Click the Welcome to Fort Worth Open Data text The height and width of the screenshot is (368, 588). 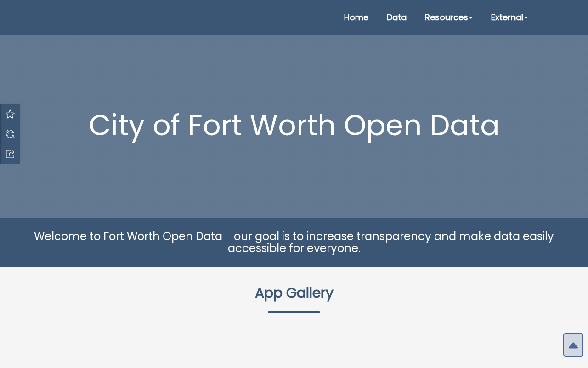point(294,242)
